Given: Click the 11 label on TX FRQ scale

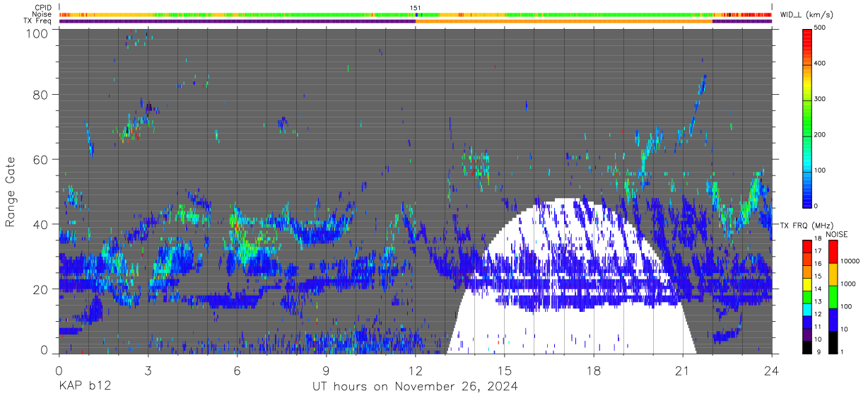Looking at the screenshot, I should coord(817,327).
